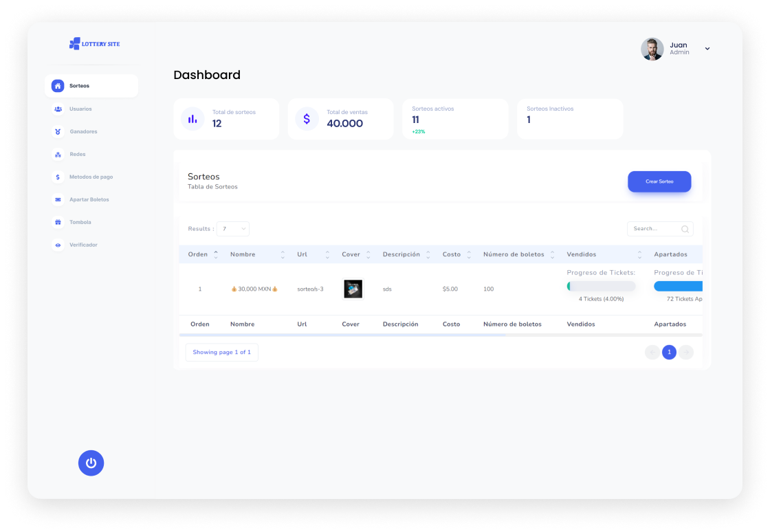Viewport: 770px width, 532px height.
Task: Open Usuarios via its people icon
Action: [x=58, y=109]
